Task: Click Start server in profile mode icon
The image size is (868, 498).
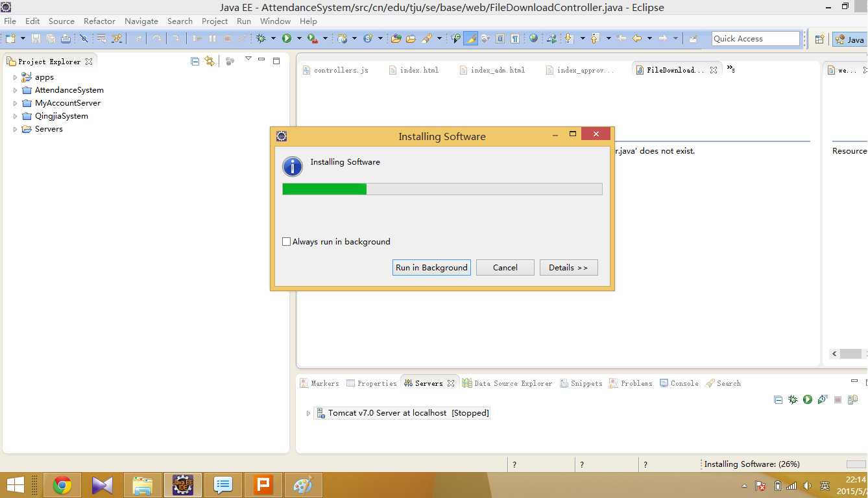Action: (x=823, y=399)
